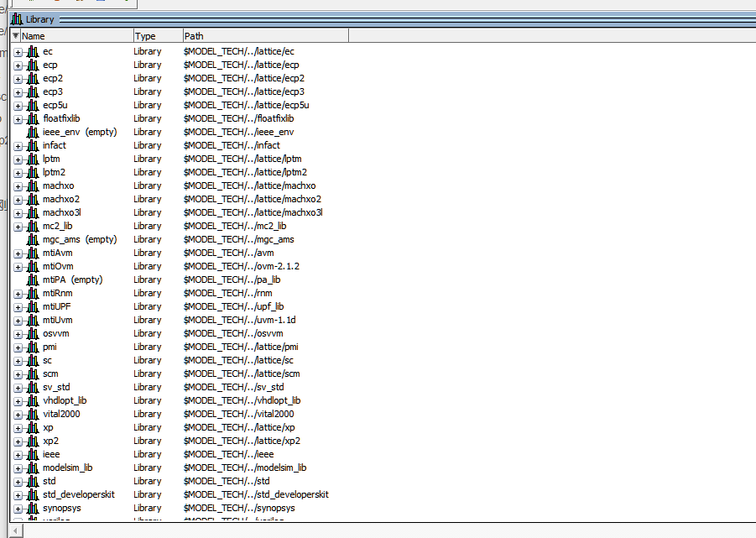The width and height of the screenshot is (756, 538).
Task: Expand the ecp2 library node
Action: click(x=18, y=79)
